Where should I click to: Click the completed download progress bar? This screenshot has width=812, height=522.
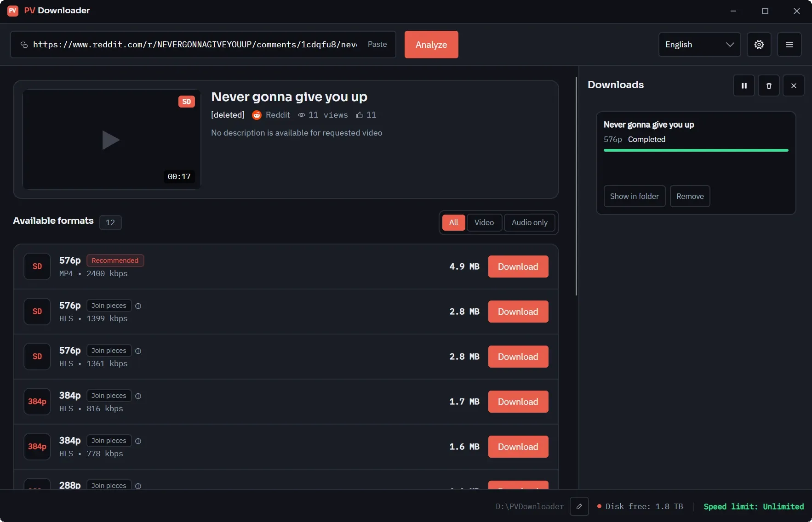tap(696, 150)
